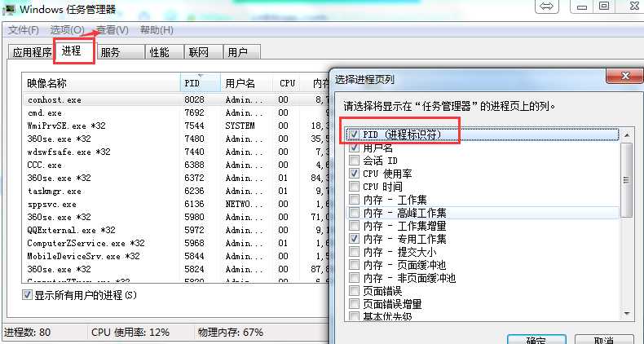Select cmd.exe process row
644x344 pixels.
pyautogui.click(x=177, y=112)
